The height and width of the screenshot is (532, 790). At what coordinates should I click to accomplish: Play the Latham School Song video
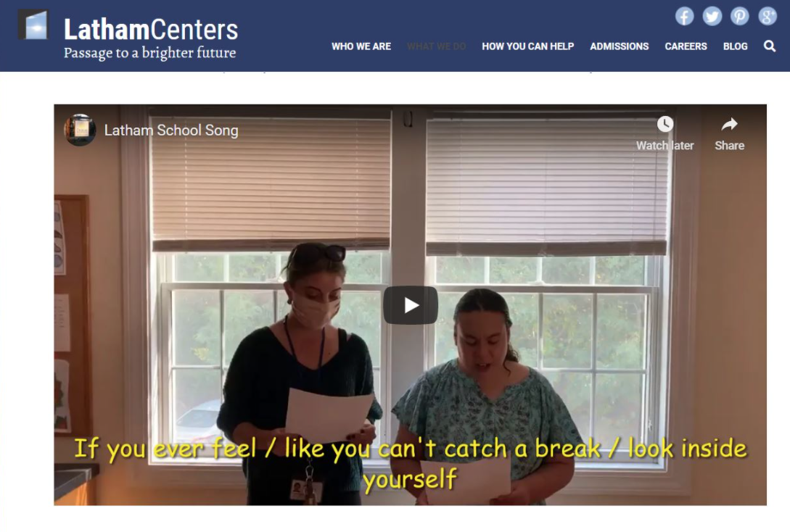410,305
